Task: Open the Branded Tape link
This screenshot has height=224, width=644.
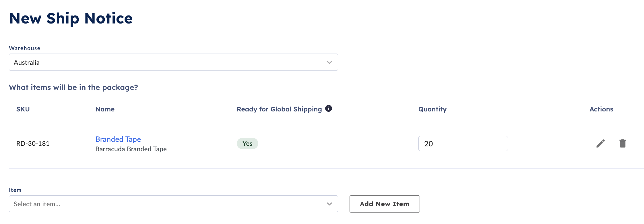Action: pyautogui.click(x=118, y=139)
